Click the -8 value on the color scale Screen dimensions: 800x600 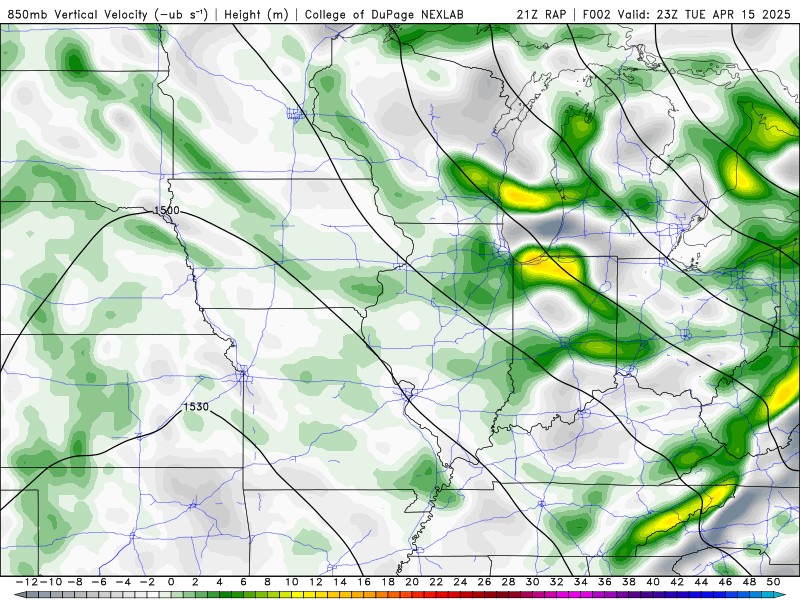[x=76, y=582]
